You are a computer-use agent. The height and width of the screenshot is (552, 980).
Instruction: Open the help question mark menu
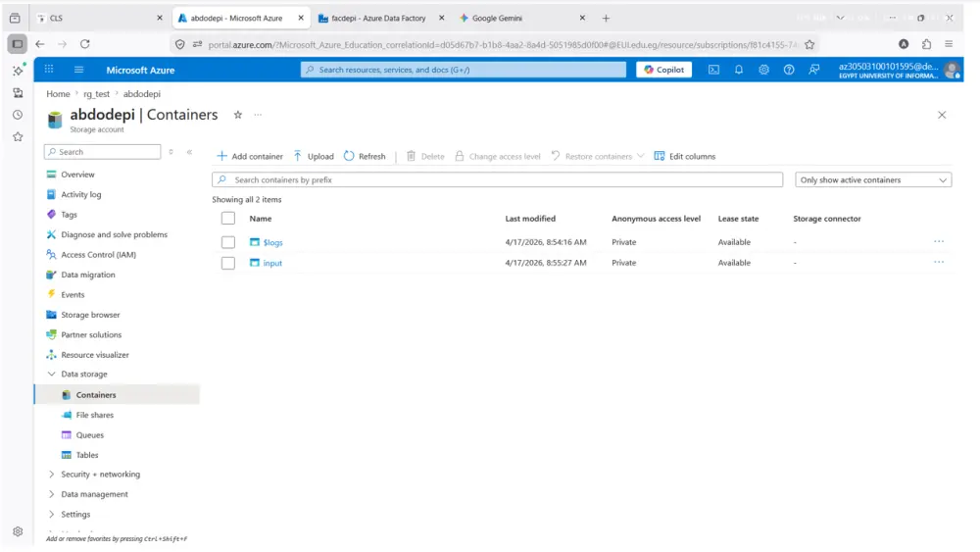coord(789,70)
